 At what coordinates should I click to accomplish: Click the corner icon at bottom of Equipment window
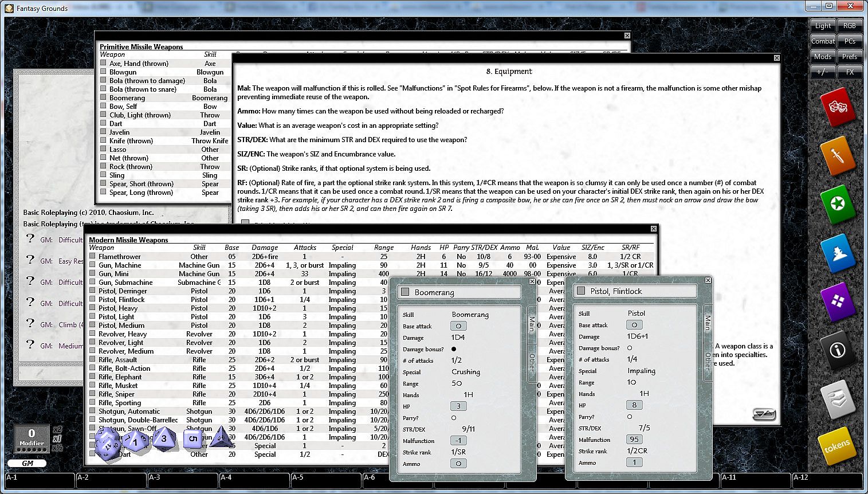[764, 414]
